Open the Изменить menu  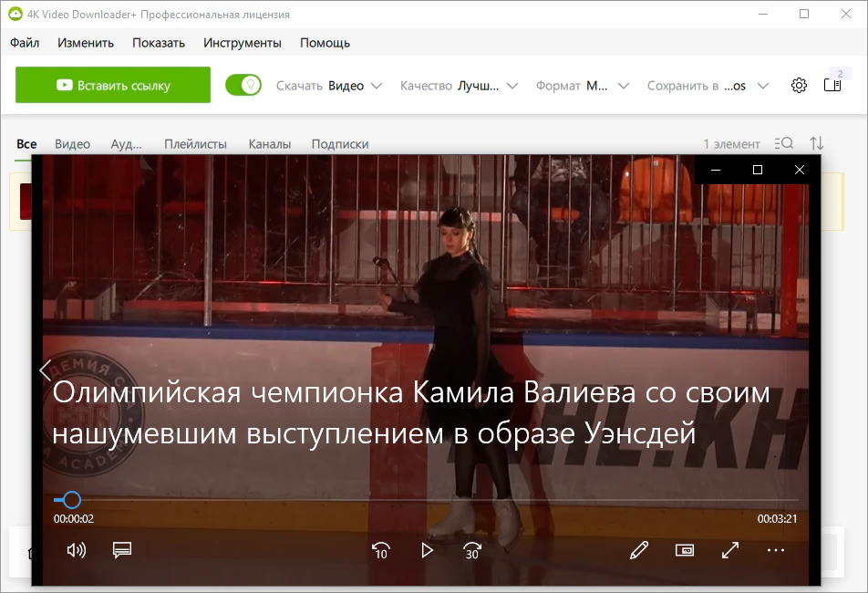pos(86,43)
